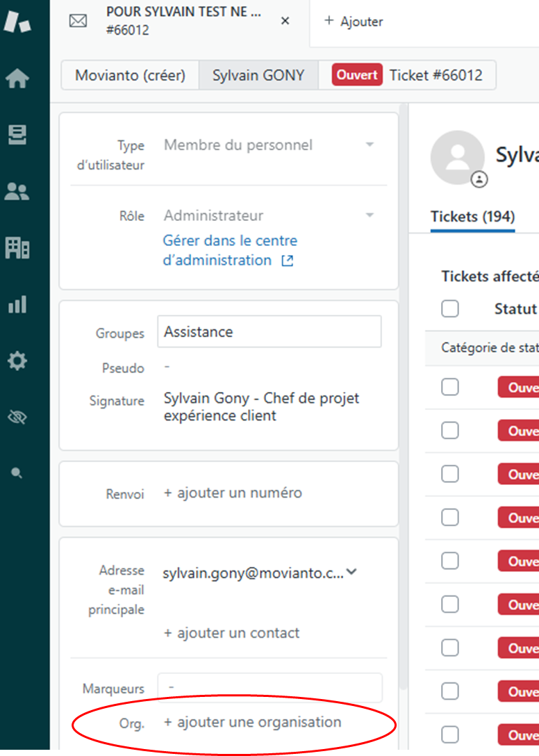Open the Admin settings gear icon
The width and height of the screenshot is (539, 756).
(x=17, y=361)
